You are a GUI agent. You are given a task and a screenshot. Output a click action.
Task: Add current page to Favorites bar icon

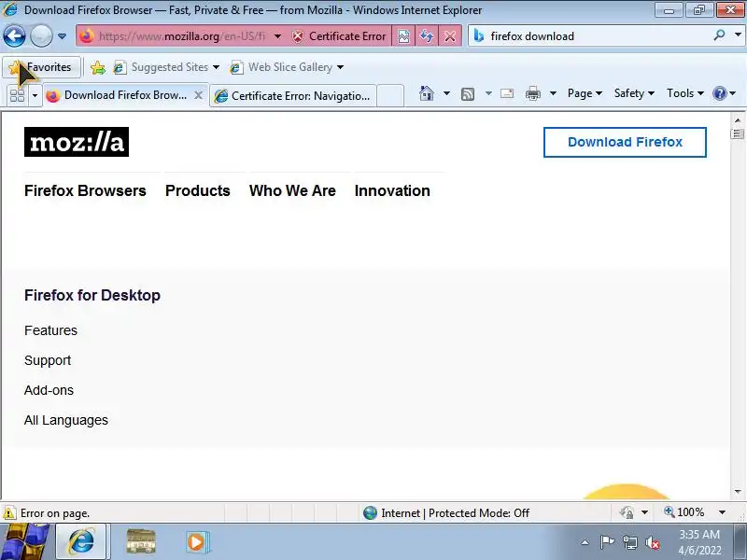click(x=98, y=67)
